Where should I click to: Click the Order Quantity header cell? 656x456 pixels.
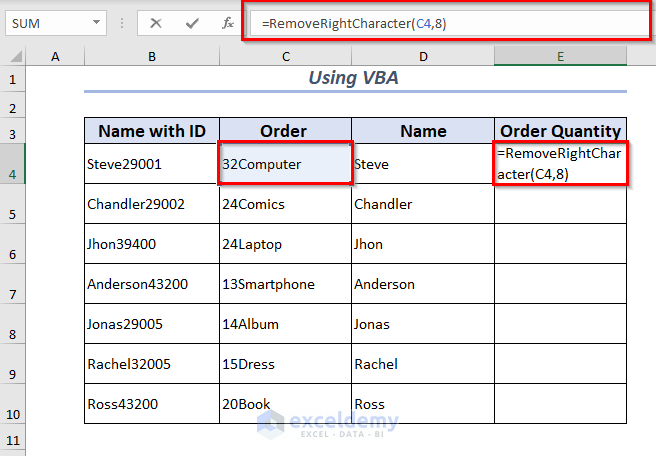coord(560,131)
